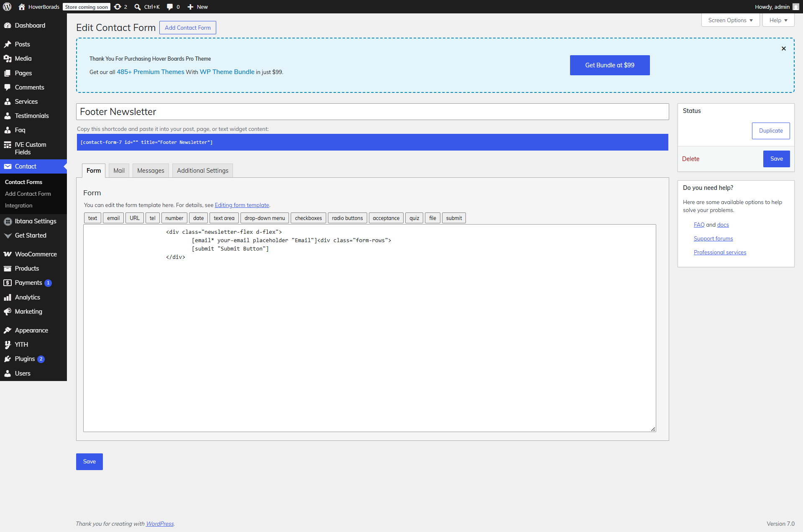Expand the Help dropdown panel
This screenshot has width=803, height=532.
[778, 20]
